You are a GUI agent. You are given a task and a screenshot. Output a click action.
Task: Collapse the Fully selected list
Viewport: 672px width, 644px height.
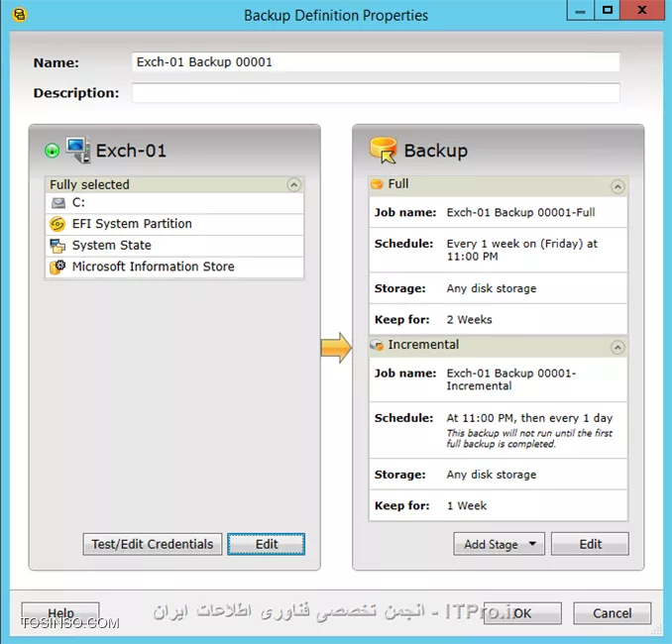[293, 184]
